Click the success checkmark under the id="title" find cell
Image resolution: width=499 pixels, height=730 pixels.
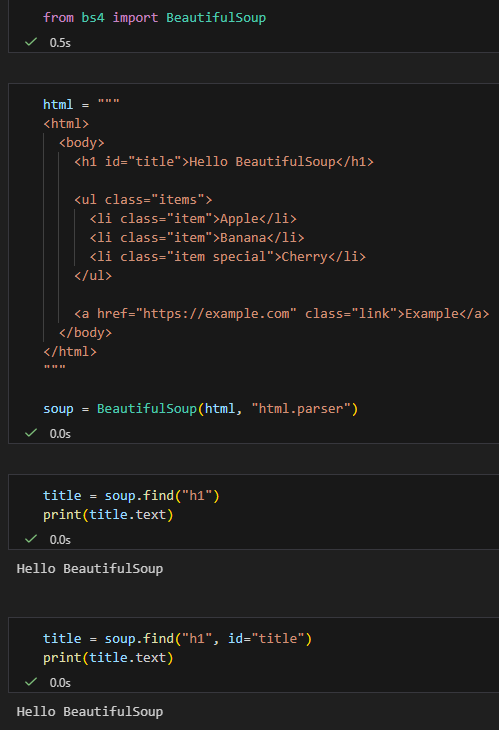tap(31, 683)
